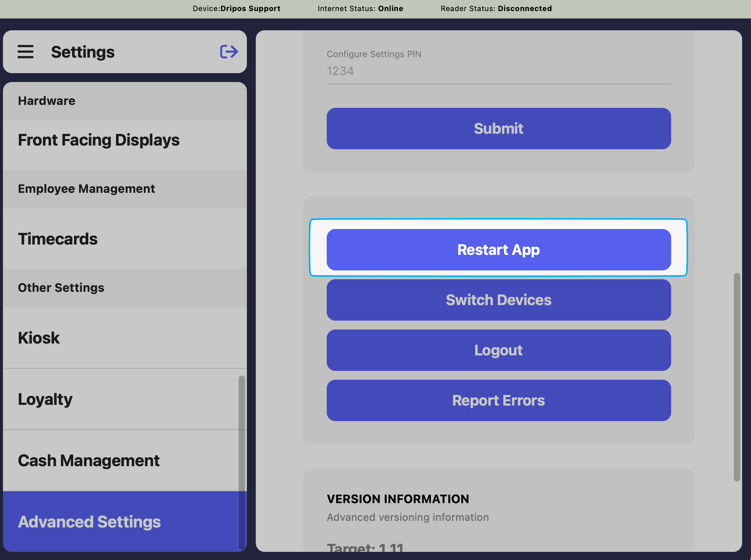Open the hamburger menu icon
This screenshot has width=751, height=560.
pos(26,52)
